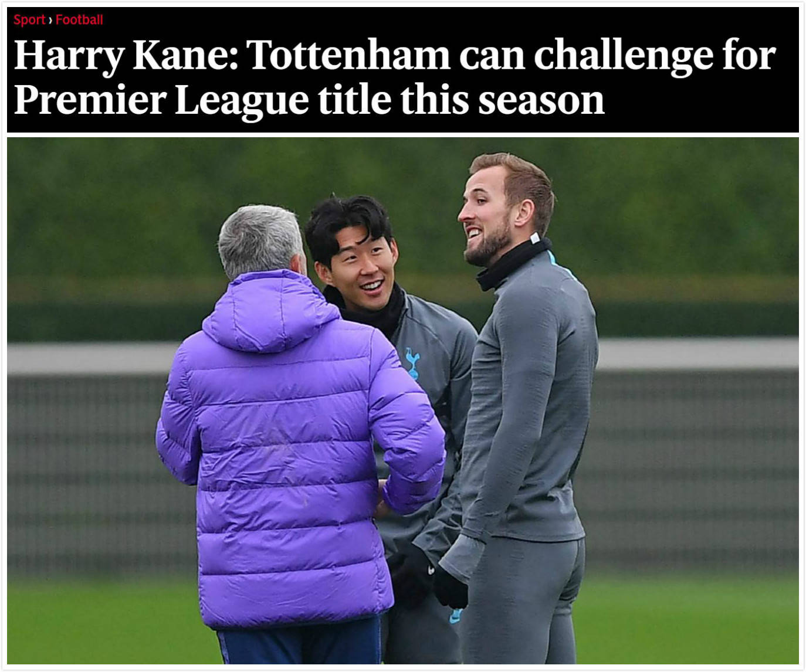Screen dimensions: 806x672
Task: Click the light blue logo on grey shorts
Action: click(x=456, y=615)
